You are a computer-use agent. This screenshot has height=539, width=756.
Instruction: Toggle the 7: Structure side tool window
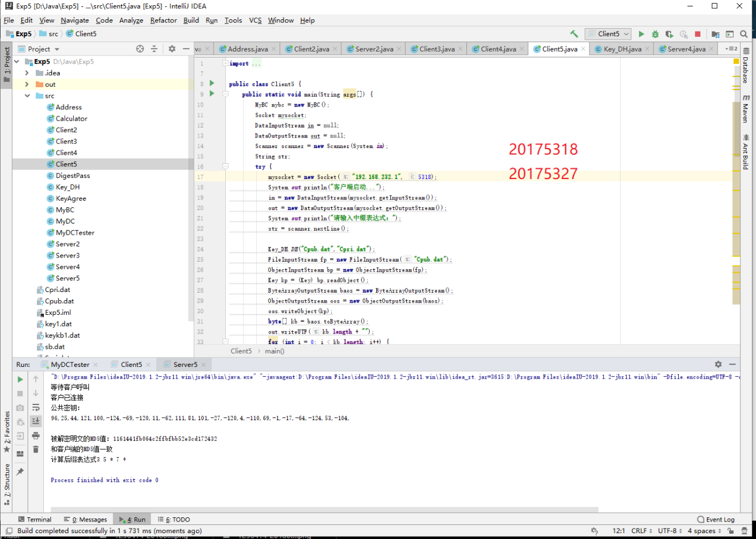pyautogui.click(x=6, y=485)
